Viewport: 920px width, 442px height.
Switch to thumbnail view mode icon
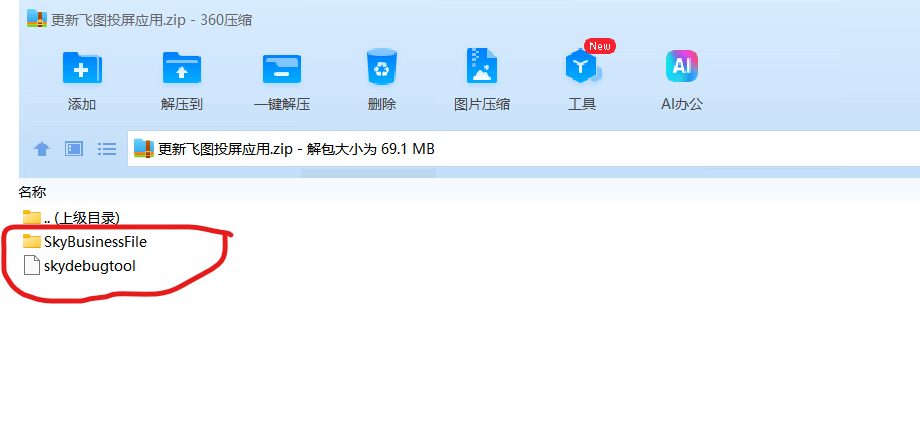coord(74,149)
